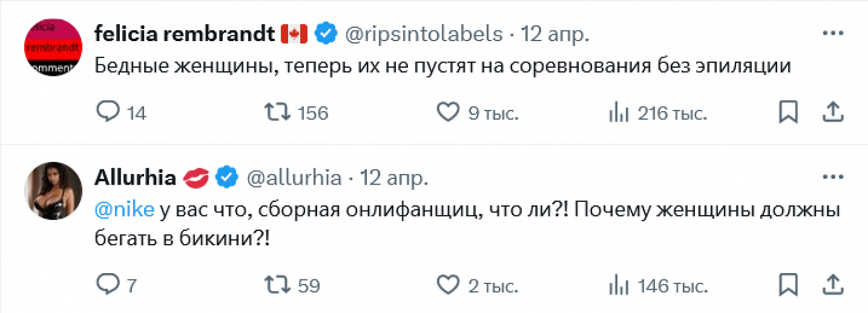This screenshot has width=868, height=313.
Task: Open the @nike mention link
Action: click(124, 209)
